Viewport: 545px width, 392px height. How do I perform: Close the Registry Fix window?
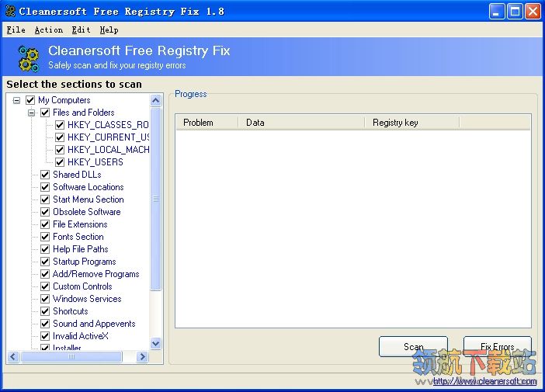point(533,12)
